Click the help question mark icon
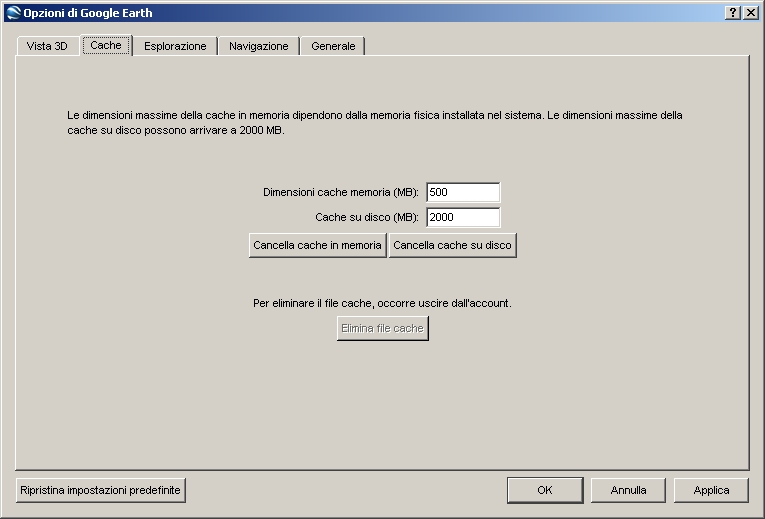The width and height of the screenshot is (765, 519). click(733, 13)
